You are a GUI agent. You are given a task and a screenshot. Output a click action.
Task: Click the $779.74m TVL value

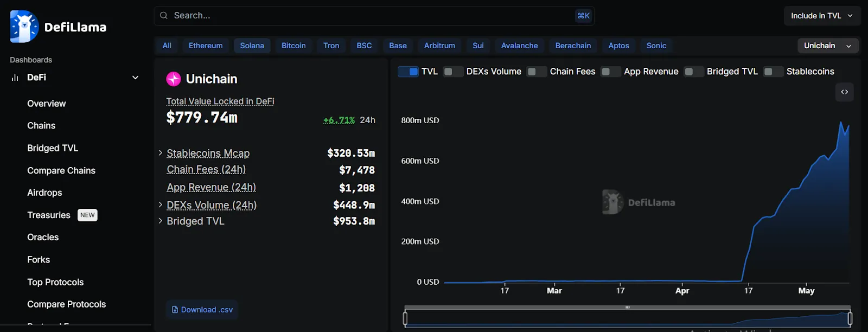pyautogui.click(x=202, y=118)
